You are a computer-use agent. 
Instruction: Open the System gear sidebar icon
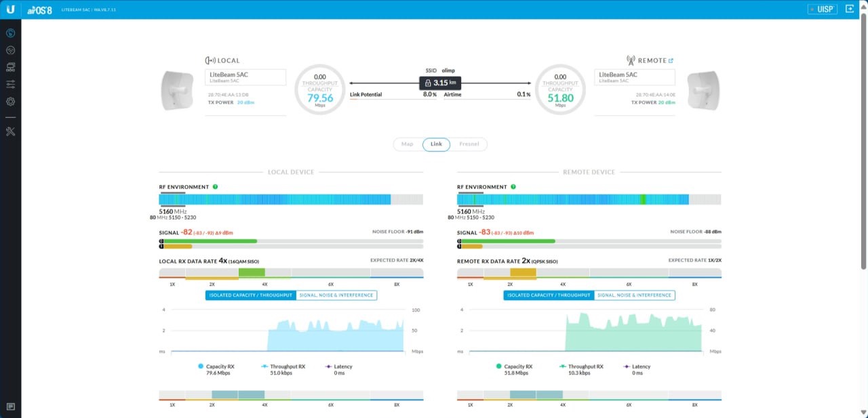[x=10, y=101]
